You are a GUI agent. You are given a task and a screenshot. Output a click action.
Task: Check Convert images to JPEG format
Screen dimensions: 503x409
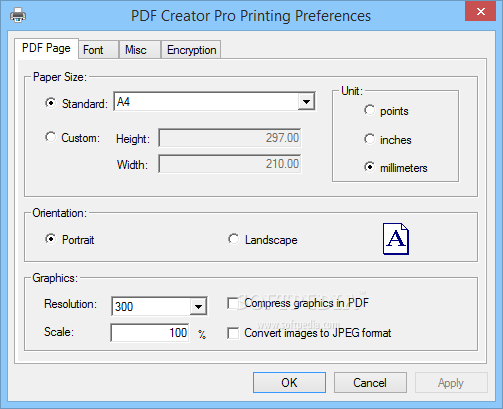click(233, 333)
